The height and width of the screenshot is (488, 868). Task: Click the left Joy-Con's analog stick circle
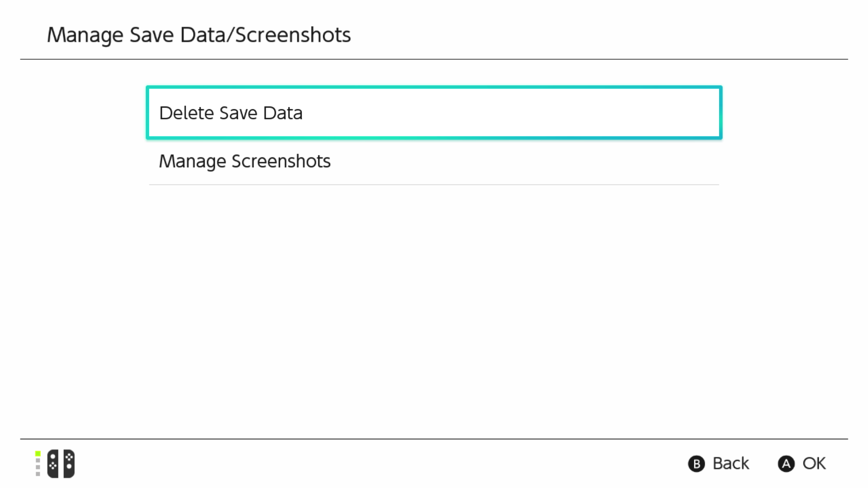click(x=53, y=457)
